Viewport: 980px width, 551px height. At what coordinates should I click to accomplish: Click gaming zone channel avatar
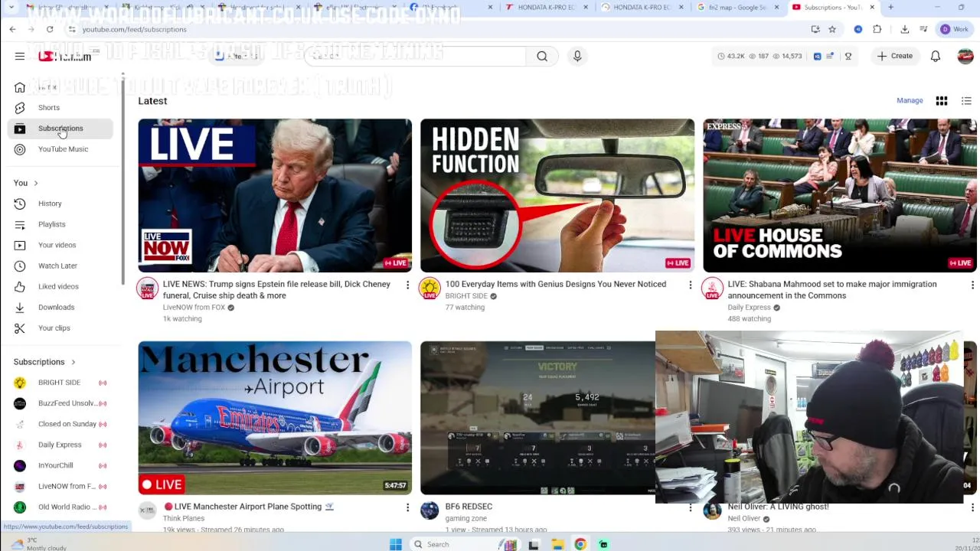[430, 510]
